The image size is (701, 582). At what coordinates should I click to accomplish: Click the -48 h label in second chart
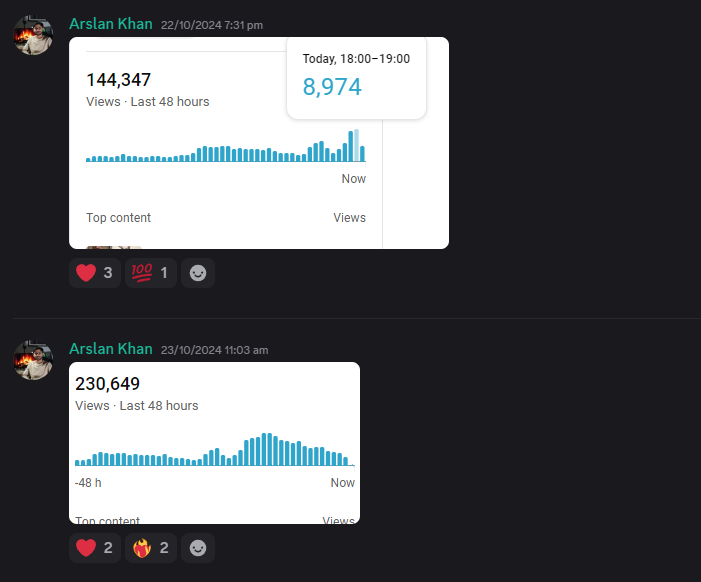tap(88, 483)
